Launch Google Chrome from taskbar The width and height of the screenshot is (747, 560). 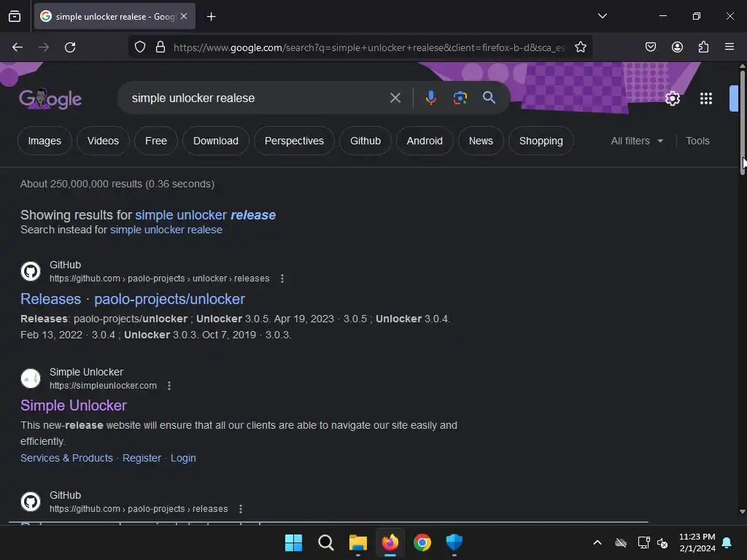(422, 542)
